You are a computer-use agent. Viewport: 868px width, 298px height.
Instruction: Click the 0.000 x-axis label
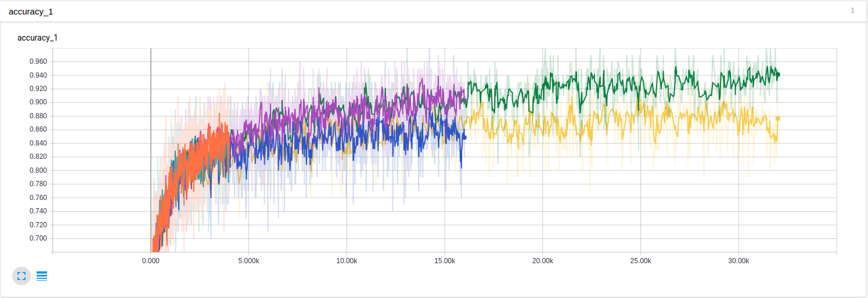tap(151, 261)
